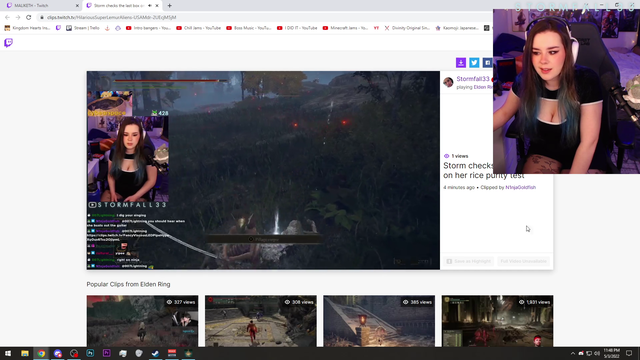Open the Chill Jams - YouTube bookmark
Screen dimensions: 640x360
(x=198, y=28)
